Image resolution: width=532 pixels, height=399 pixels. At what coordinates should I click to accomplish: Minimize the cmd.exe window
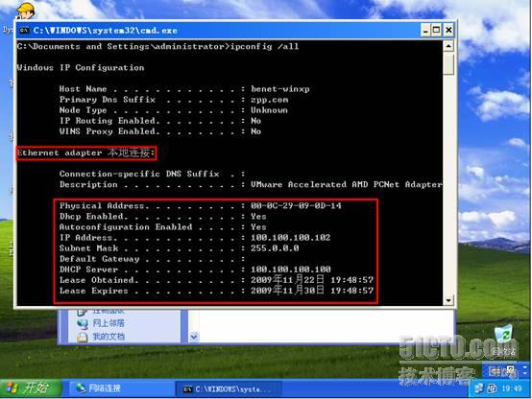click(x=425, y=31)
